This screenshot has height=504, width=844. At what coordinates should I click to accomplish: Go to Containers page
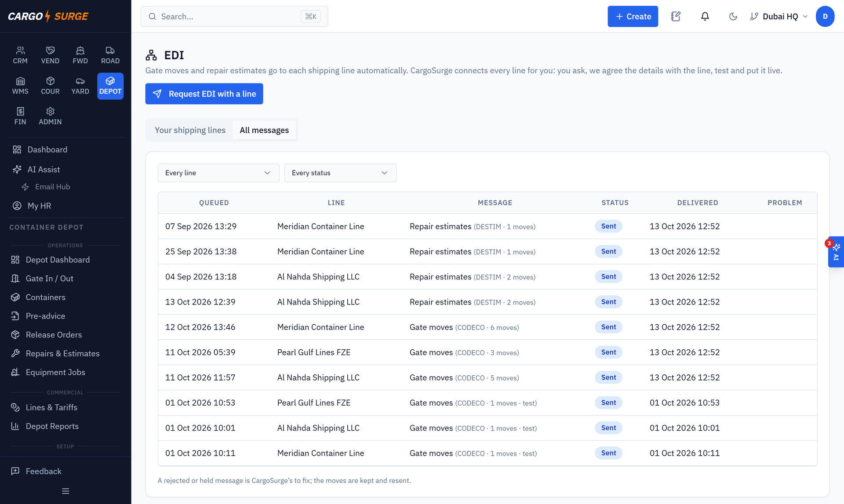point(65,297)
